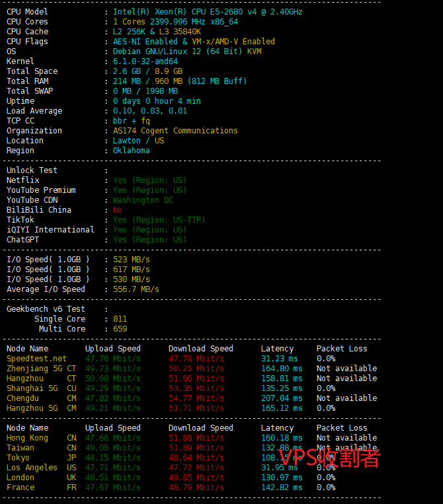Select the Lawton / US location value

tap(138, 141)
